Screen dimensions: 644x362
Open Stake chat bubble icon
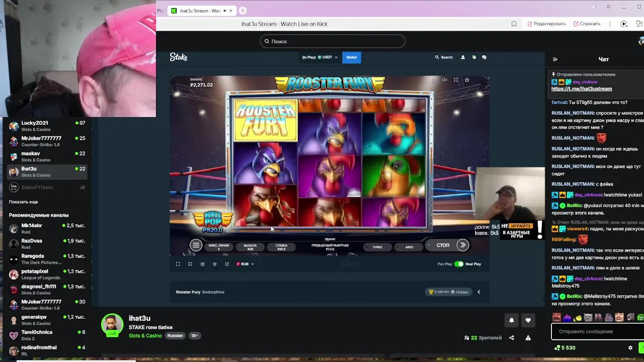[485, 57]
